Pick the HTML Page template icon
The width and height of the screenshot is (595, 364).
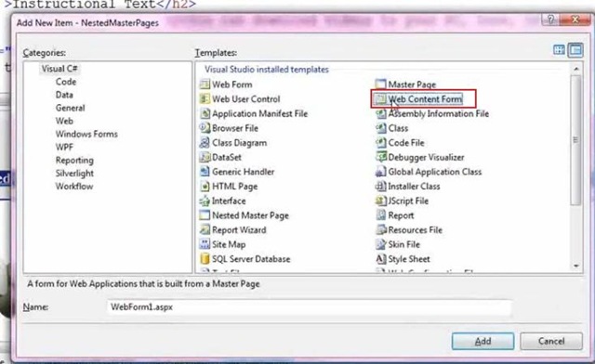coord(205,186)
